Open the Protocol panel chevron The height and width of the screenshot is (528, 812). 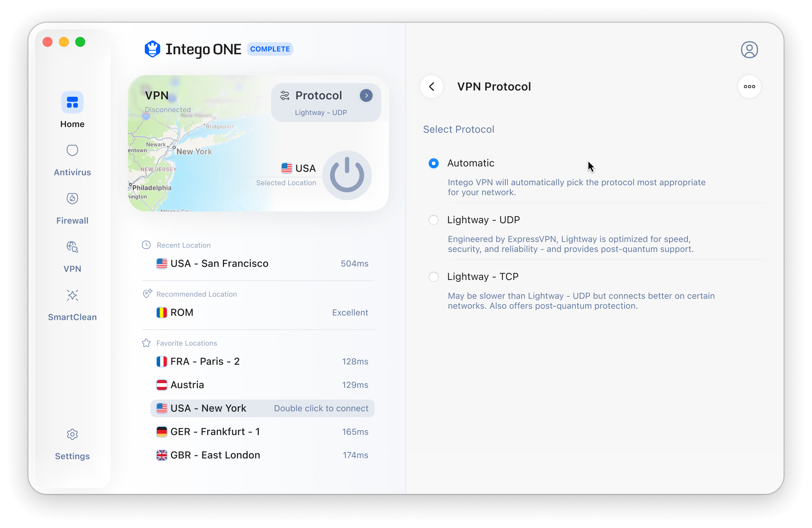tap(366, 95)
